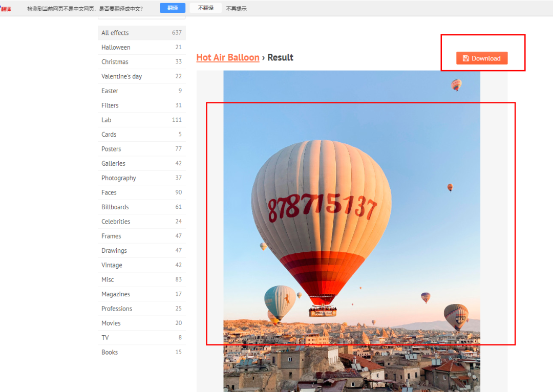Viewport: 553px width, 392px height.
Task: Choose the Christmas category
Action: point(115,62)
